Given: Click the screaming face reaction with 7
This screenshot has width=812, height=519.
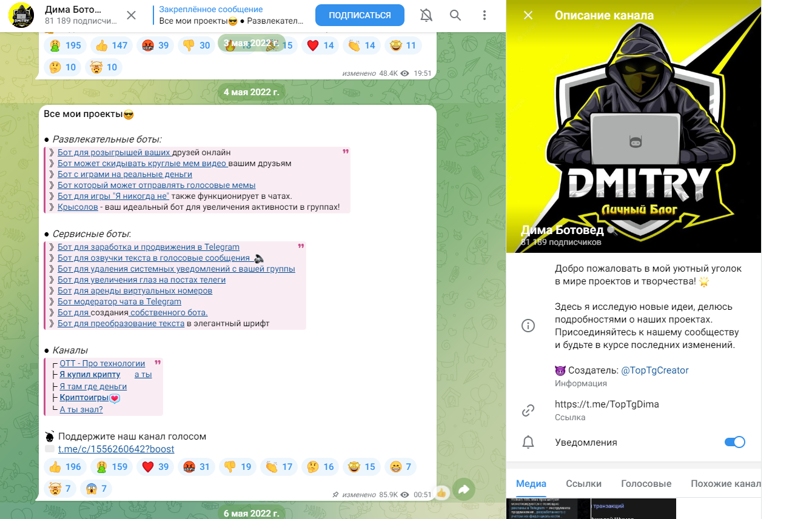Looking at the screenshot, I should click(96, 489).
